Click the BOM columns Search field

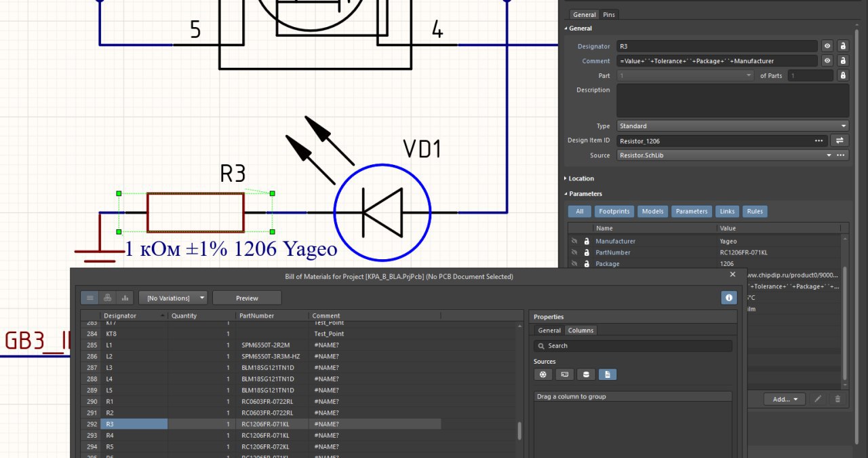click(x=633, y=345)
